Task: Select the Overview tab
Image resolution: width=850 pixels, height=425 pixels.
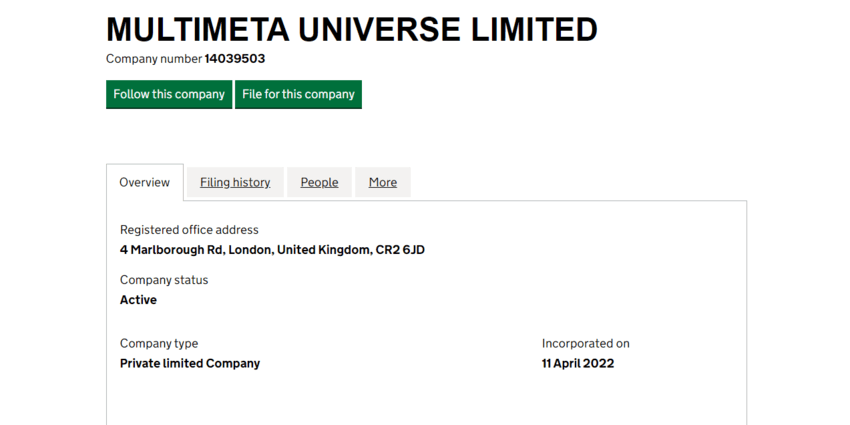Action: 145,182
